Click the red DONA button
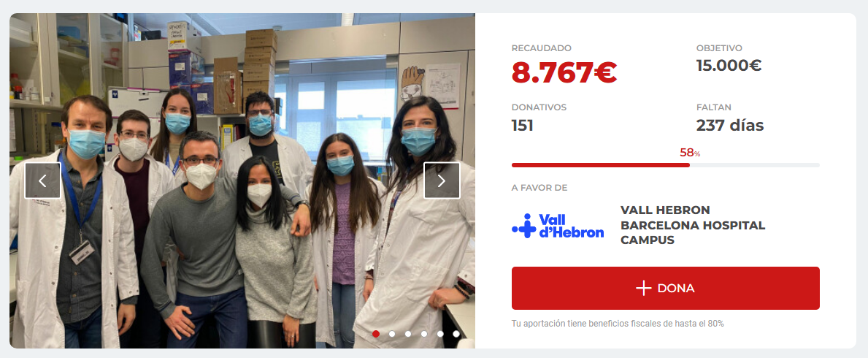The height and width of the screenshot is (358, 868). [x=665, y=288]
